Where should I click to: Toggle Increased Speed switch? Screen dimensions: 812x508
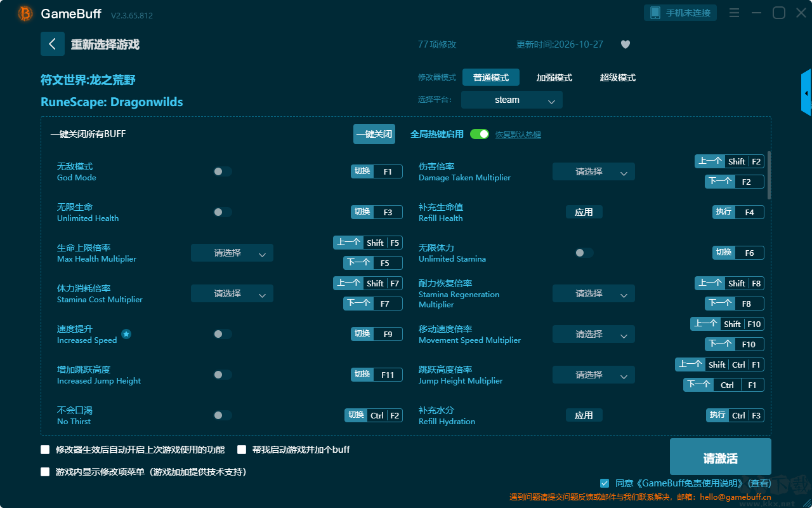223,334
